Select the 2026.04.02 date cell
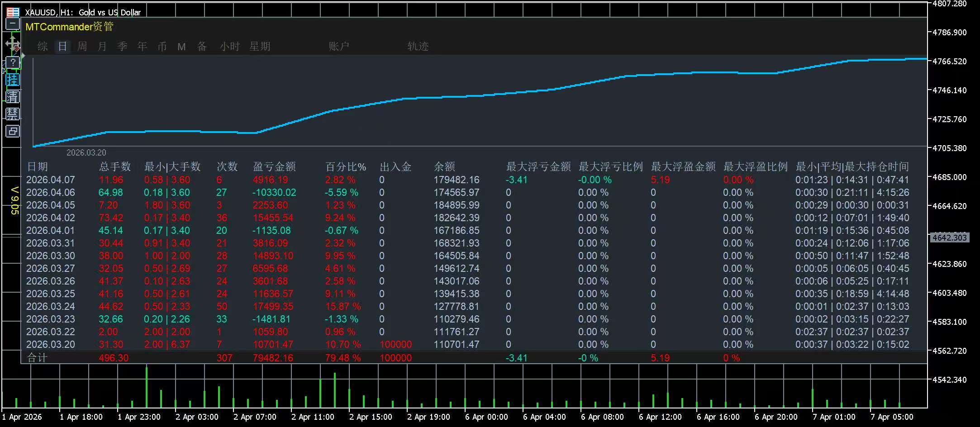980x427 pixels. click(x=51, y=218)
